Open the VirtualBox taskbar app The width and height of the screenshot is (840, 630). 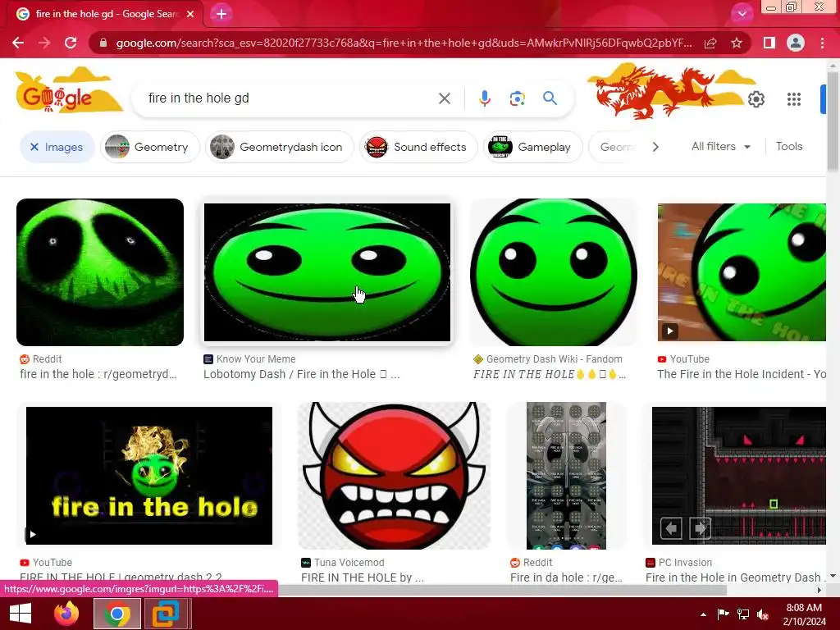(x=166, y=614)
